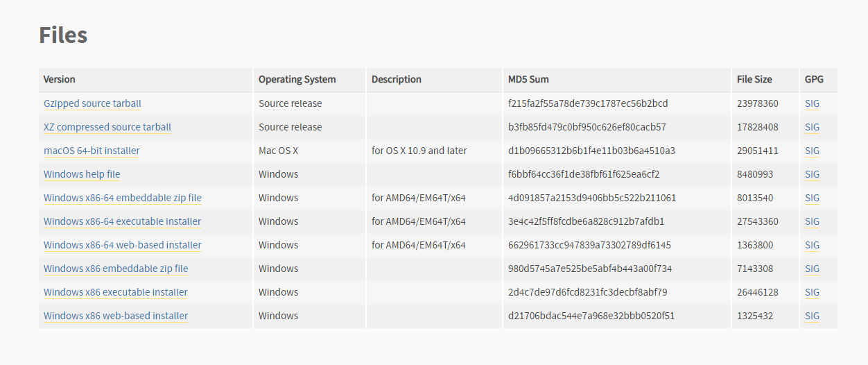The height and width of the screenshot is (365, 868).
Task: Open Windows x86 web-based installer link
Action: 116,316
